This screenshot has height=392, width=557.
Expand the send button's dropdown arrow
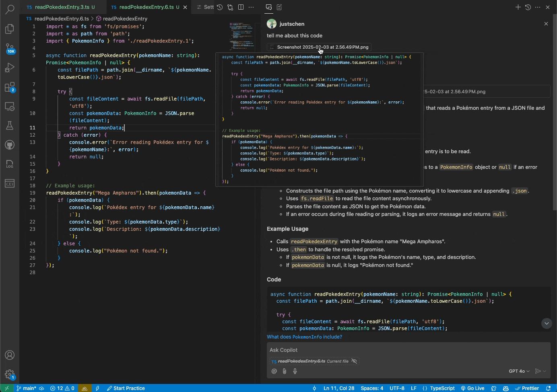pos(544,371)
